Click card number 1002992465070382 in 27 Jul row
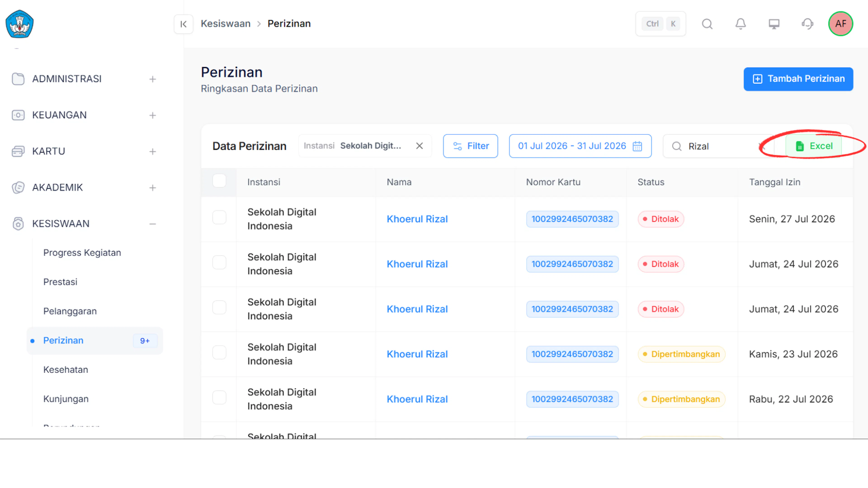 coord(572,219)
